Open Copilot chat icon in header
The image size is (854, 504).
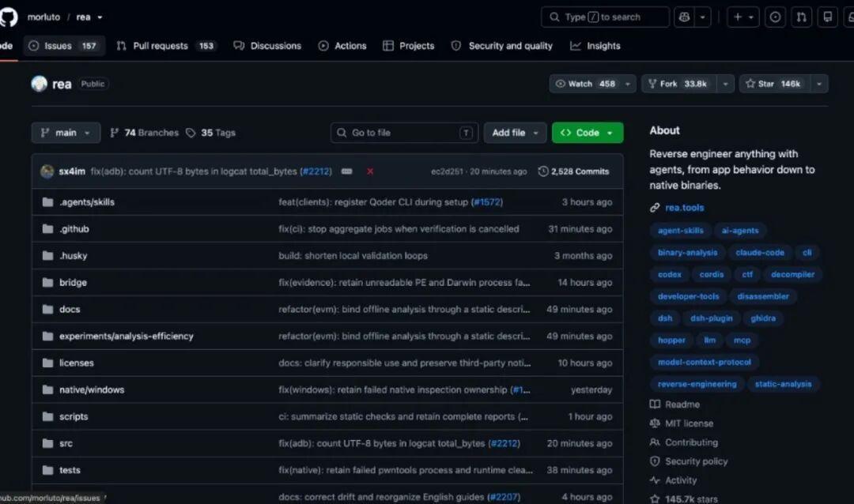pos(684,17)
